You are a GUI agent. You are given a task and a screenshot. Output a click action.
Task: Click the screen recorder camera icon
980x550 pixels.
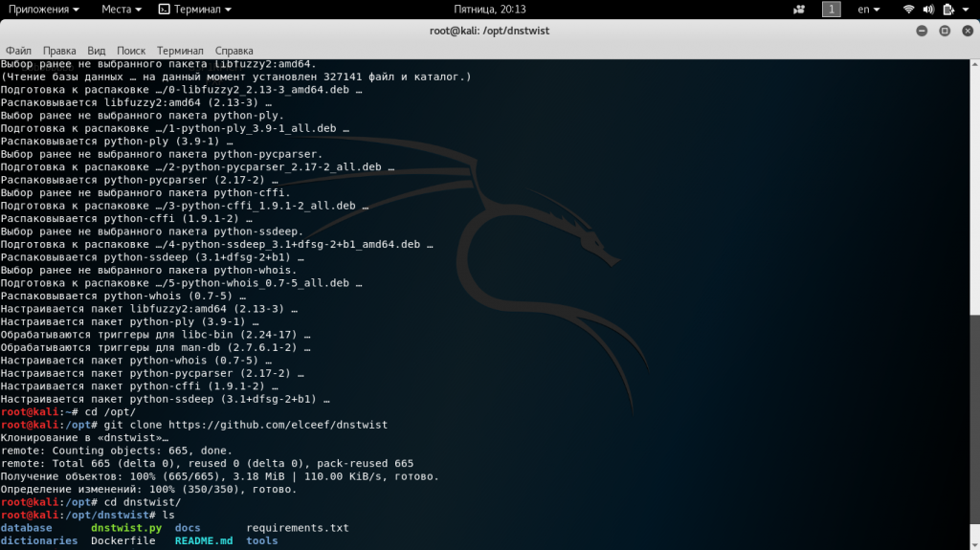(799, 10)
